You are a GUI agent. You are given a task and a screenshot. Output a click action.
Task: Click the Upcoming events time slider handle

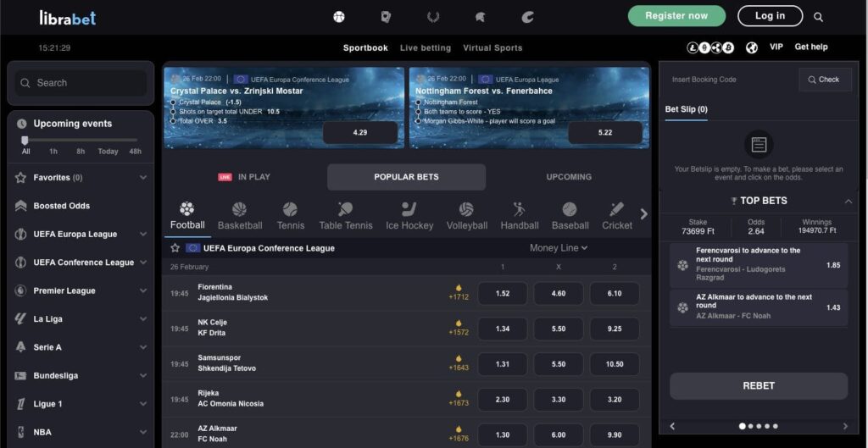point(25,141)
